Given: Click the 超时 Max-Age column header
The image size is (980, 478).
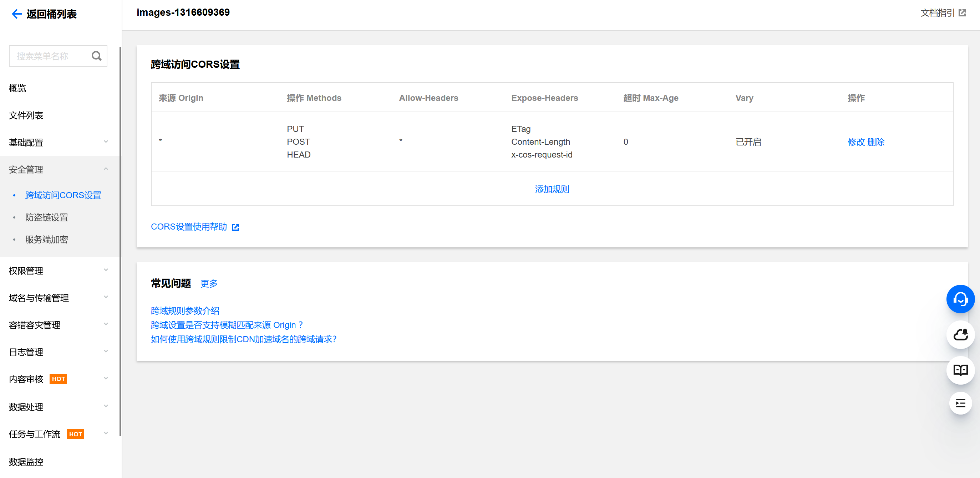Looking at the screenshot, I should (x=651, y=98).
